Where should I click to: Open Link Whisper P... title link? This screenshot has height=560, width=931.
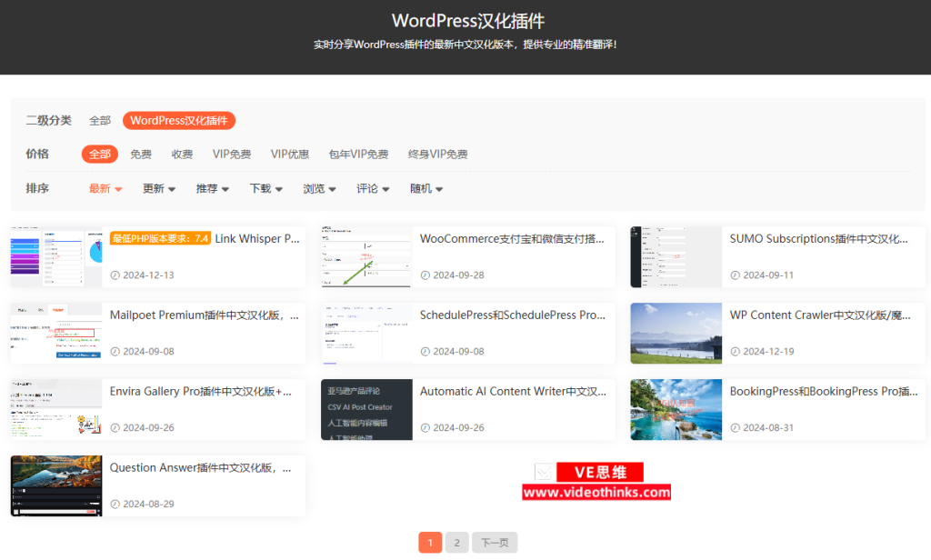tap(257, 239)
